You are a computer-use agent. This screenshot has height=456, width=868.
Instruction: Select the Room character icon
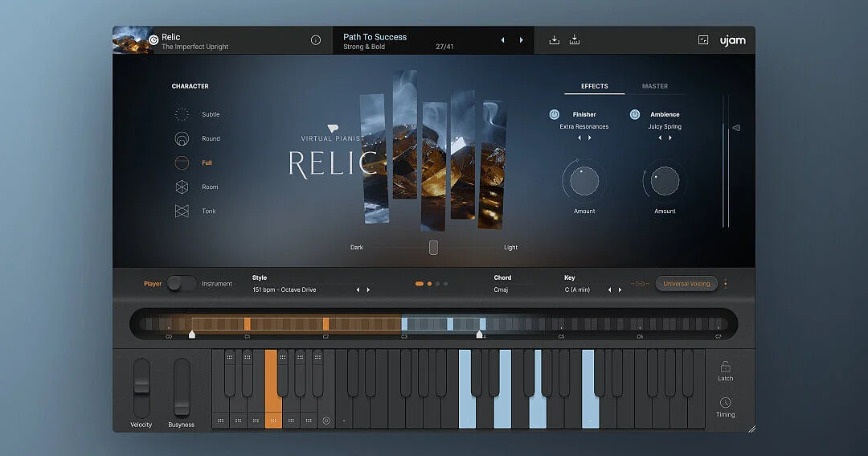coord(182,187)
